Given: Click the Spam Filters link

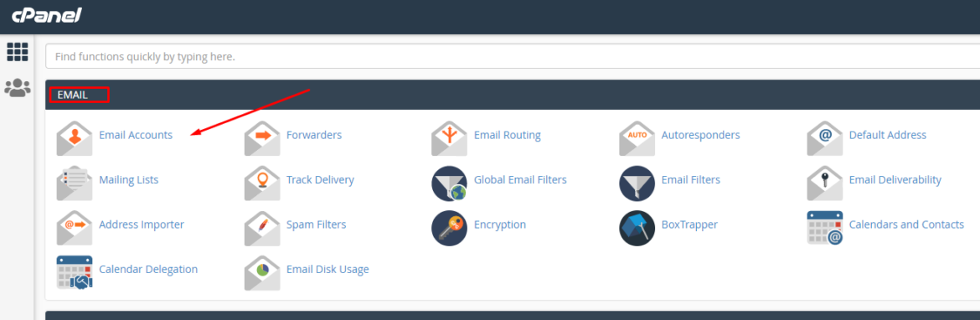Looking at the screenshot, I should [x=317, y=225].
